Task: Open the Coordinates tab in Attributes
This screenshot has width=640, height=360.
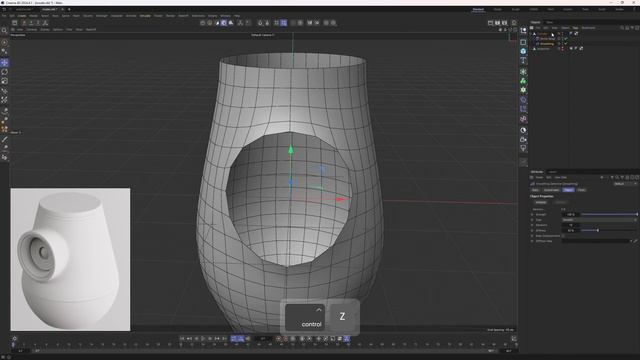Action: [x=551, y=190]
